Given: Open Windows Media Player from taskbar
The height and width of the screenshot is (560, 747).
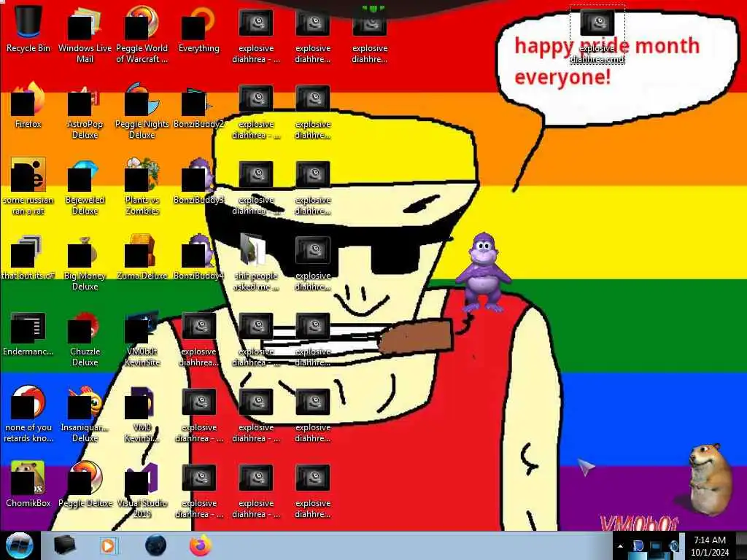Looking at the screenshot, I should coord(108,545).
